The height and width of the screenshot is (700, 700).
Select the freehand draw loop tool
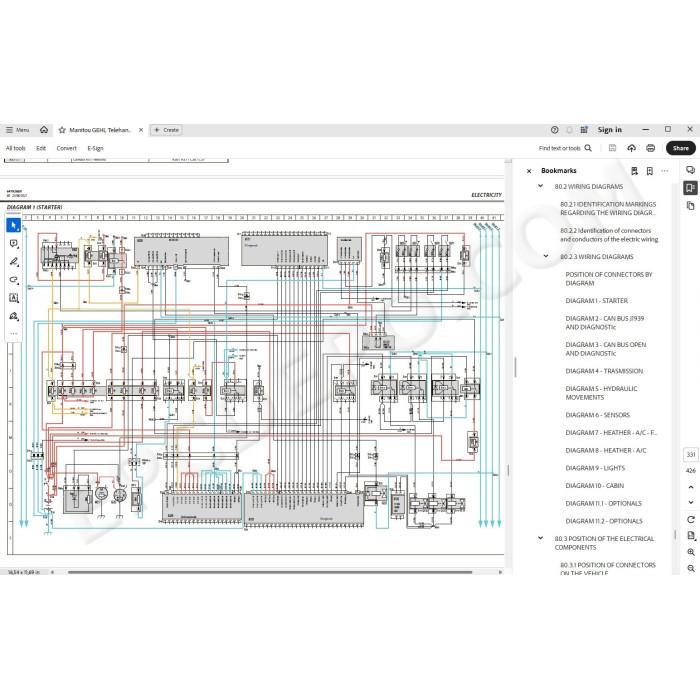tap(13, 280)
